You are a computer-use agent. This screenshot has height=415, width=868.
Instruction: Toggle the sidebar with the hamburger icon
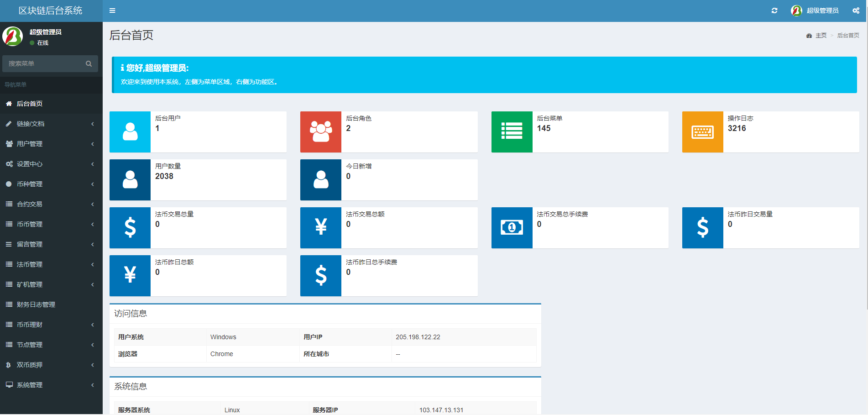click(x=112, y=11)
